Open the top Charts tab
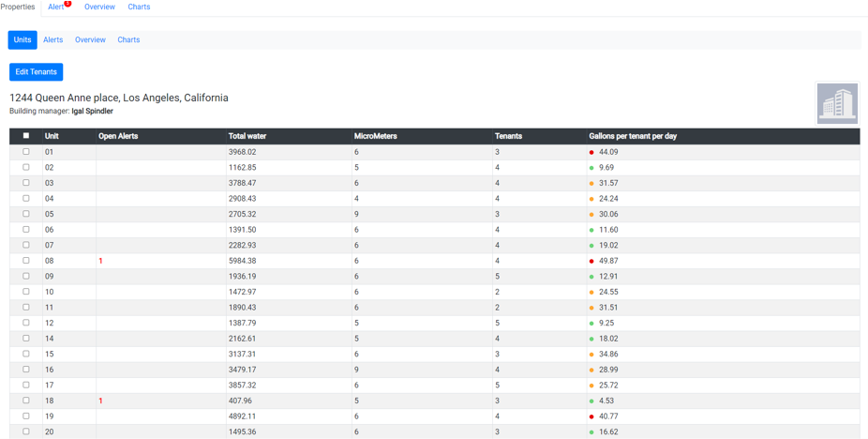 (139, 8)
